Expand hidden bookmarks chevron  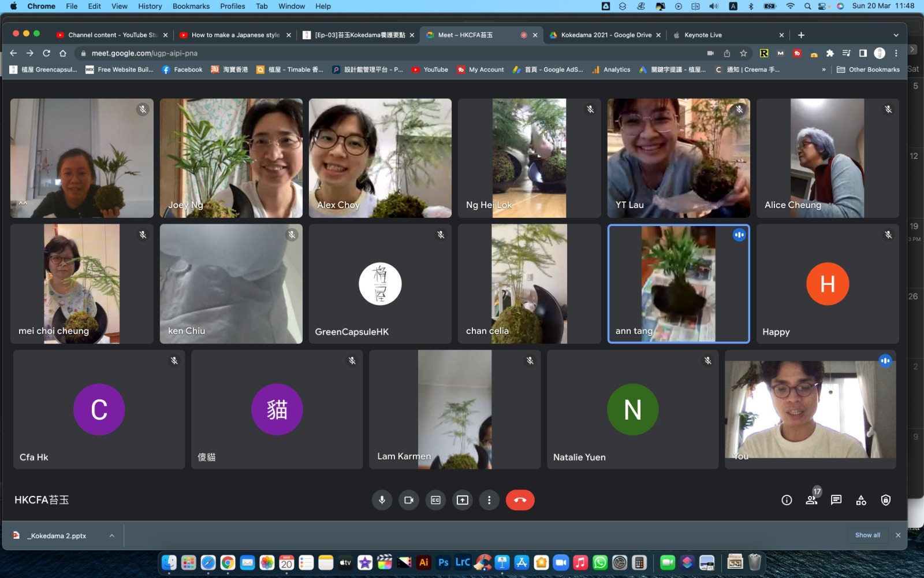[824, 69]
